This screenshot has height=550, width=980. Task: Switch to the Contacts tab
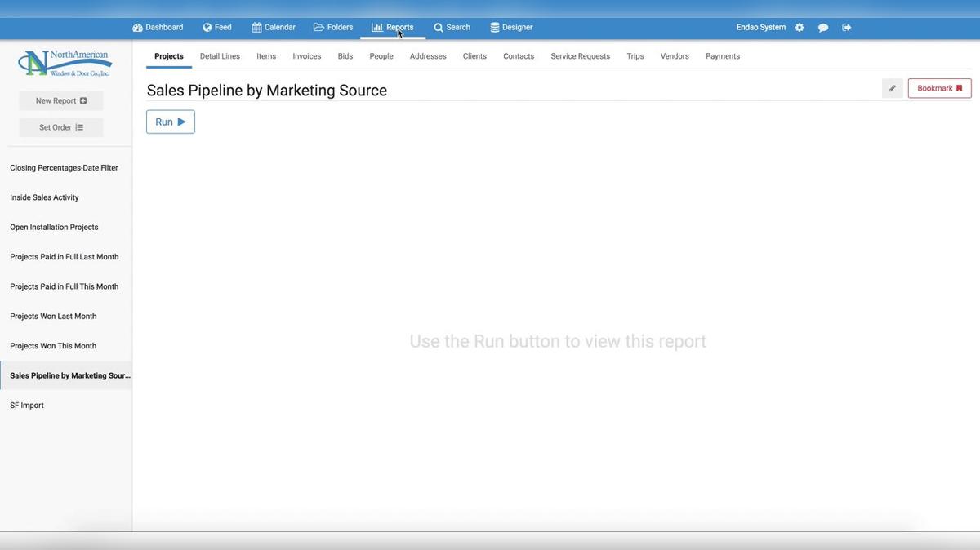pyautogui.click(x=519, y=56)
